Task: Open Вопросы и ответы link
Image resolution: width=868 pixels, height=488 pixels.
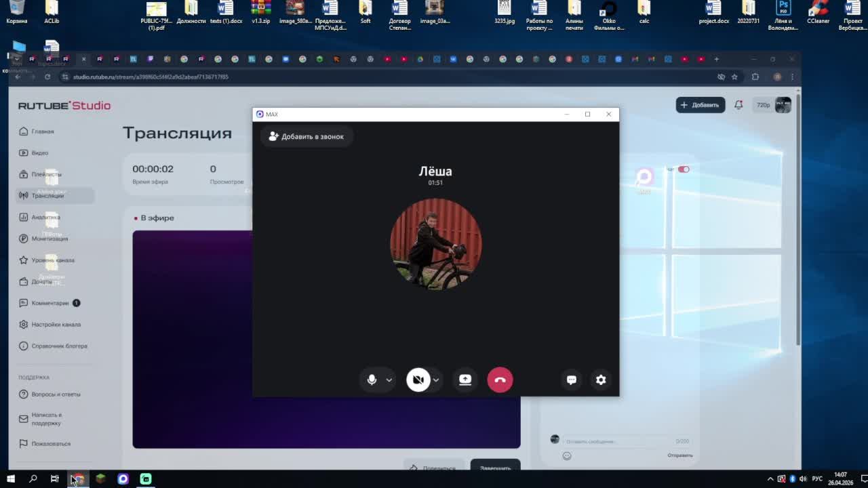Action: click(x=55, y=394)
